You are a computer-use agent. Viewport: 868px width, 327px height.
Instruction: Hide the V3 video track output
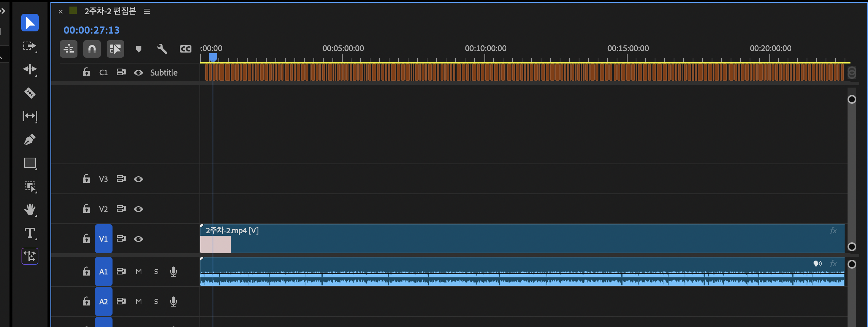tap(138, 179)
